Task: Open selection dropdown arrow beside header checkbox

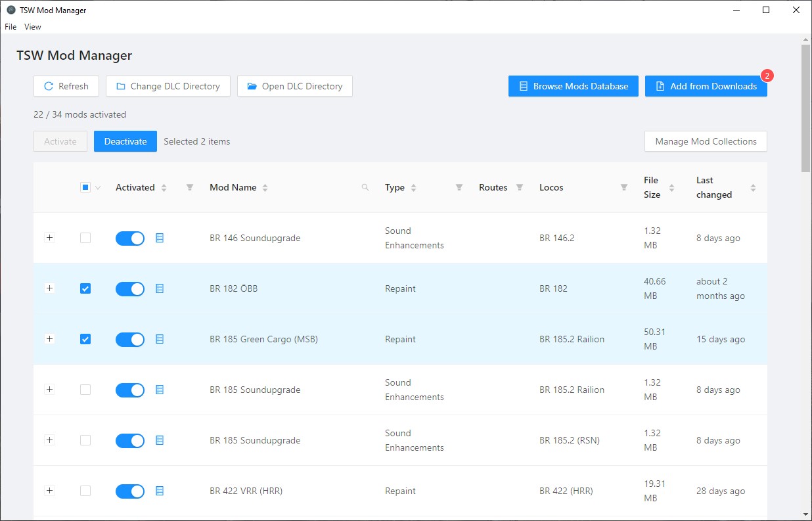Action: 99,188
